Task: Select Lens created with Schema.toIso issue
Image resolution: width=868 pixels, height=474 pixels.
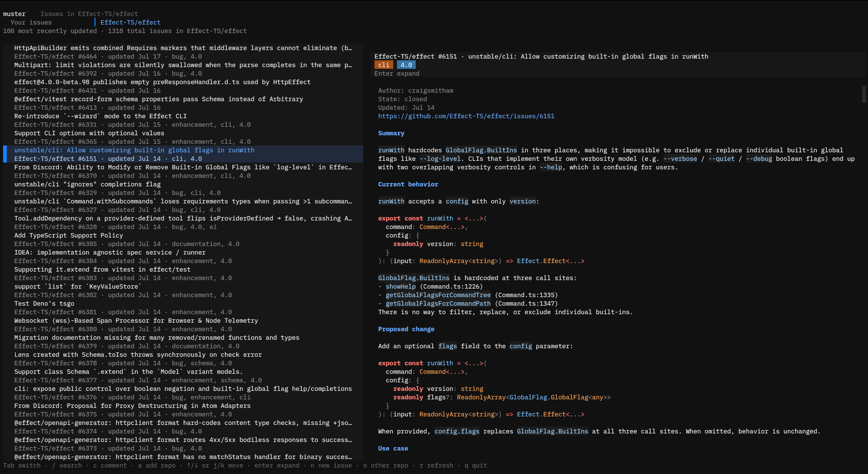Action: pos(183,359)
